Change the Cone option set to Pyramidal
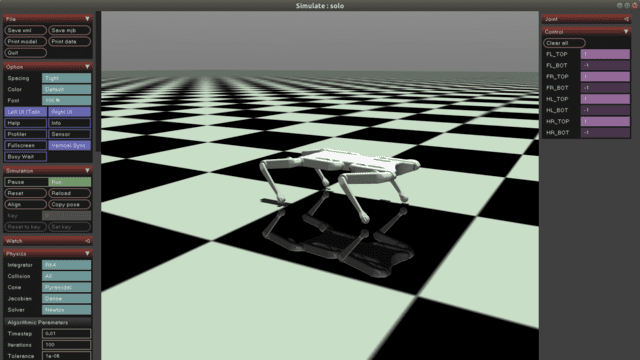The height and width of the screenshot is (360, 640). pyautogui.click(x=66, y=287)
